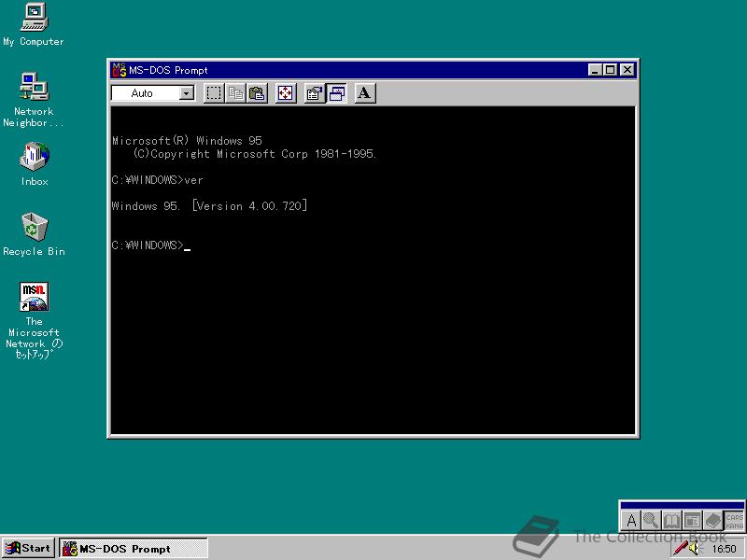The height and width of the screenshot is (560, 747).
Task: Open the Start menu
Action: tap(28, 548)
